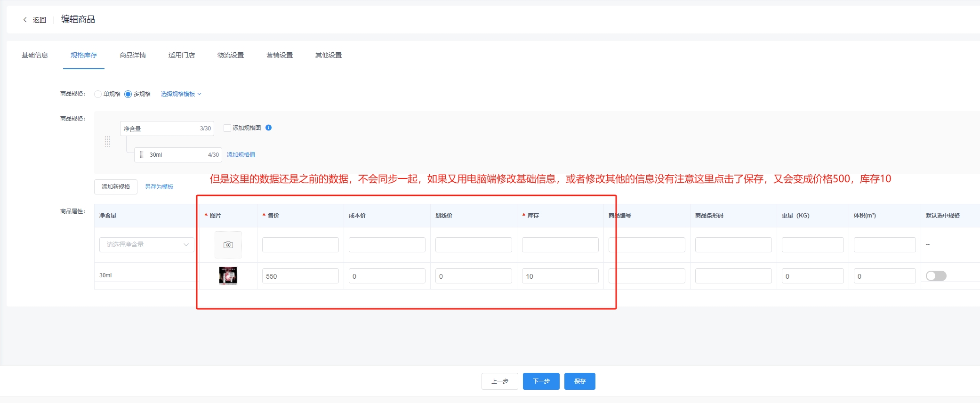Click the 成本价 field in 30ml row
Image resolution: width=980 pixels, height=403 pixels.
click(387, 276)
